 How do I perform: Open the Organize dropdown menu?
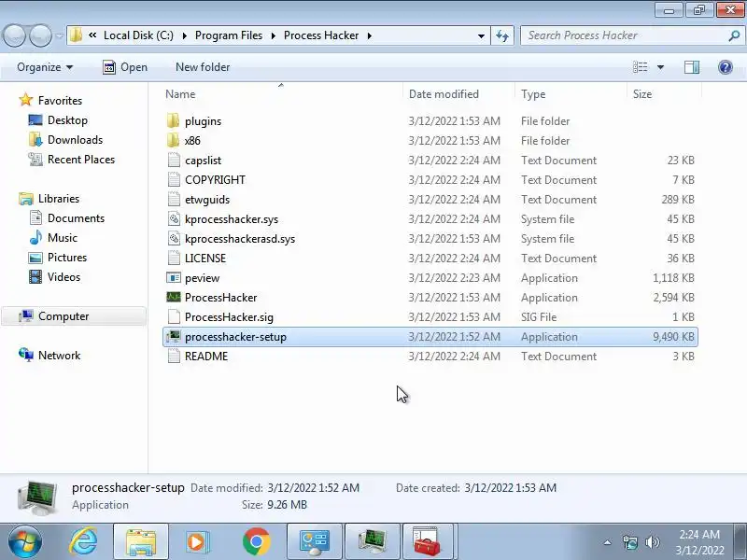click(45, 67)
